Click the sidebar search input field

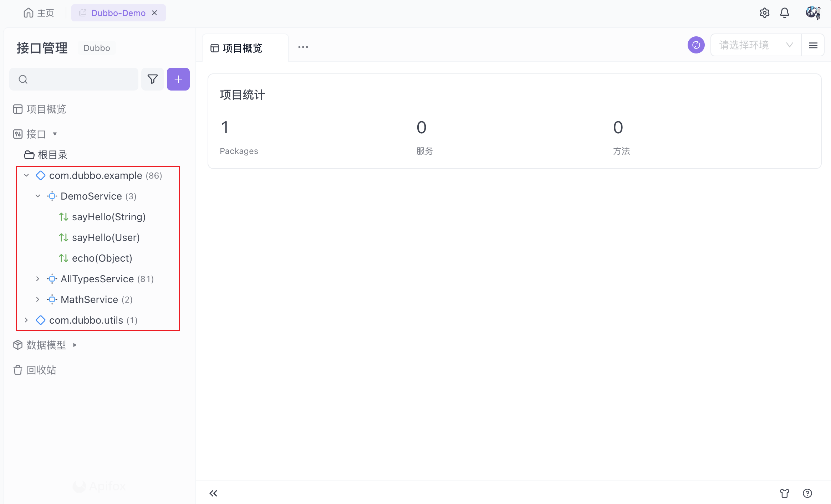coord(78,79)
